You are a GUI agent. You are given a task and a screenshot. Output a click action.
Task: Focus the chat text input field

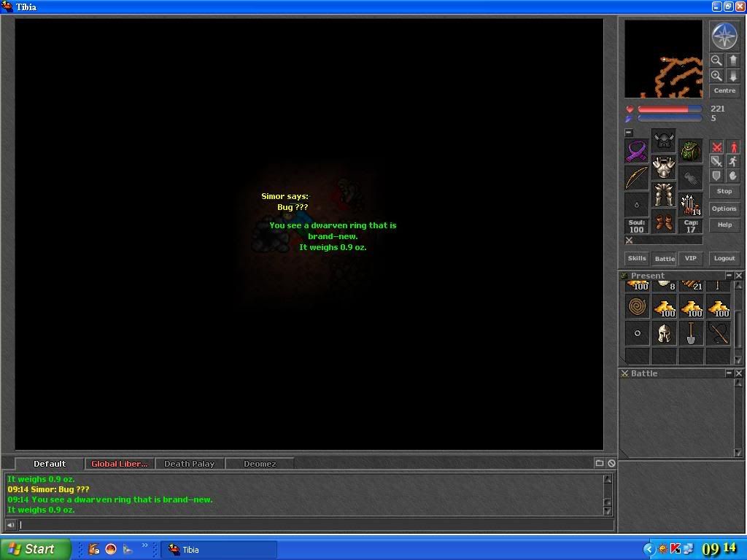tap(317, 525)
